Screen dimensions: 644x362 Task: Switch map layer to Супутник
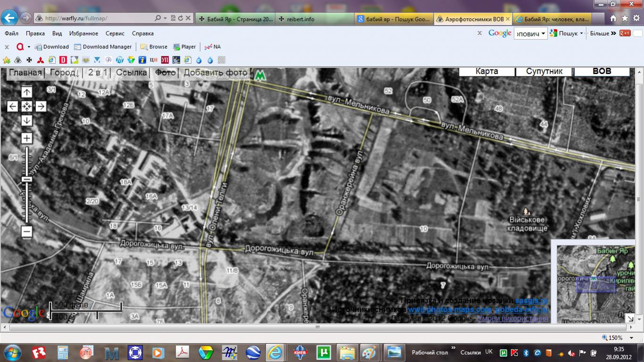[544, 71]
